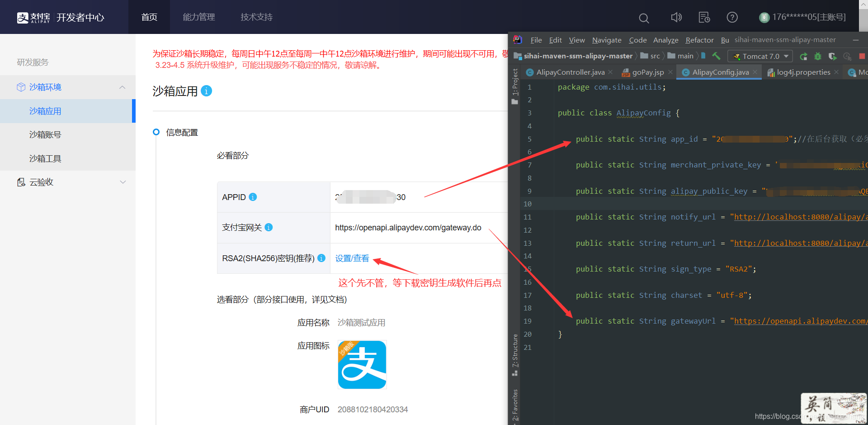The height and width of the screenshot is (425, 868).
Task: Click line number 10 in the editor gutter
Action: [528, 204]
